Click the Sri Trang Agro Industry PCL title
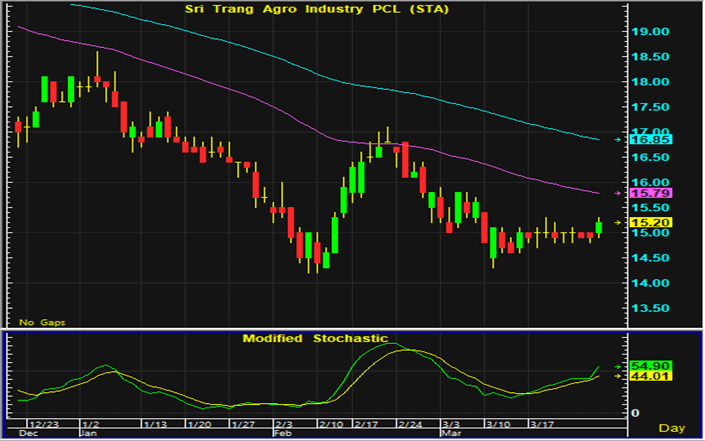705x441 pixels. click(316, 8)
